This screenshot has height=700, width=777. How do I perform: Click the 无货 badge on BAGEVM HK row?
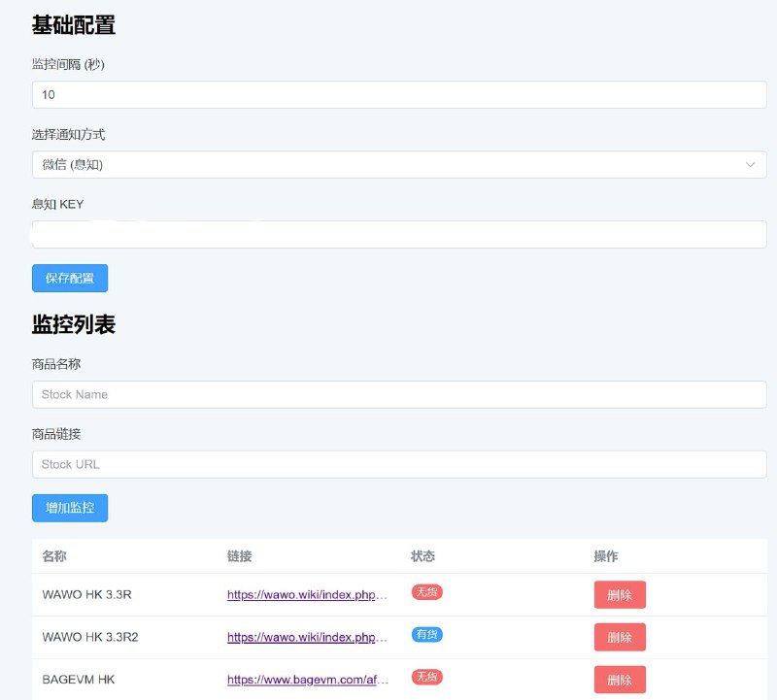[x=428, y=677]
